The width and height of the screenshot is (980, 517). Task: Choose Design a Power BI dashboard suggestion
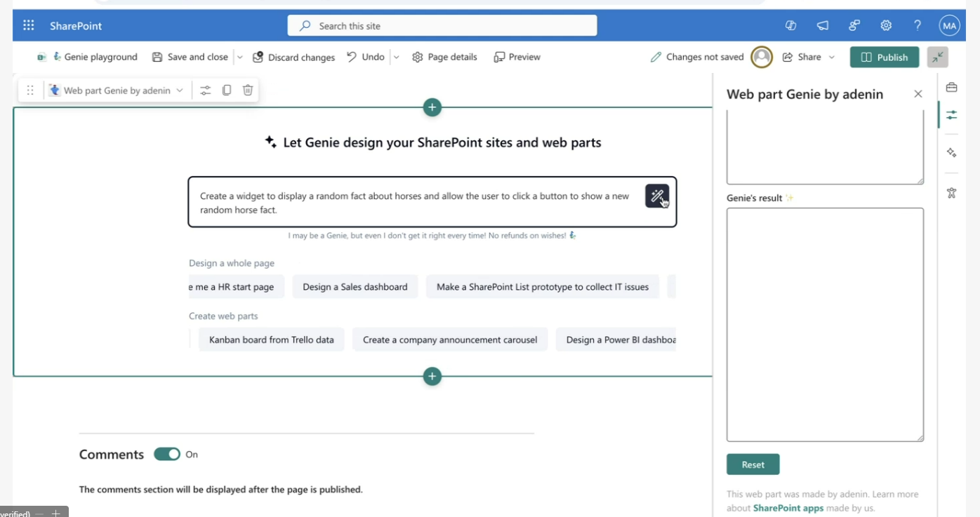(616, 340)
